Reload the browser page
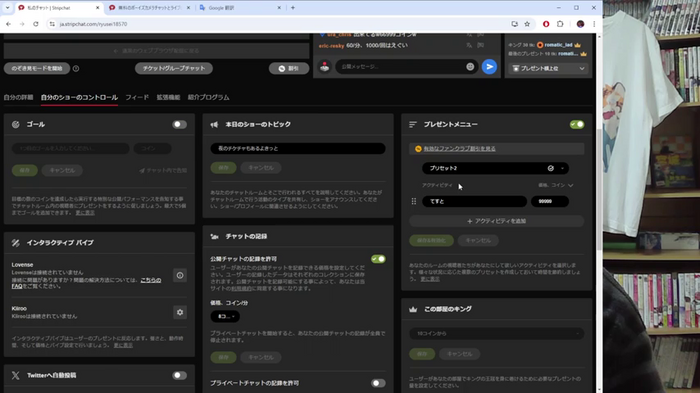Screen dimensions: 700x393 click(36, 24)
